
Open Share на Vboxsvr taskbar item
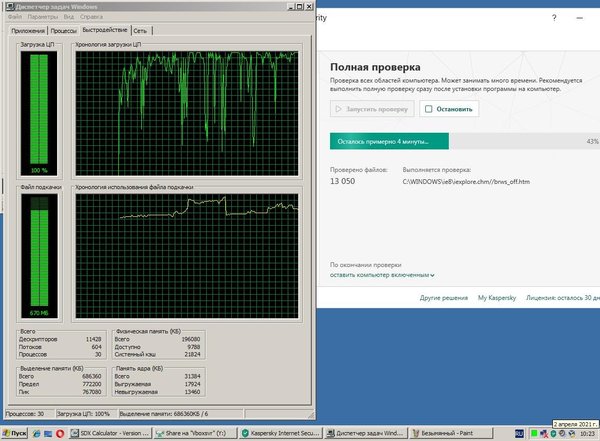[x=192, y=433]
